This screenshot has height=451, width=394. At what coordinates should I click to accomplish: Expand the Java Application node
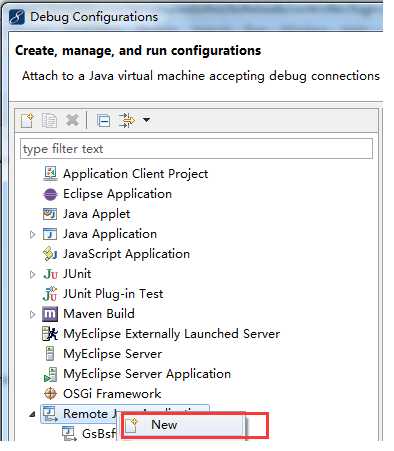[32, 234]
